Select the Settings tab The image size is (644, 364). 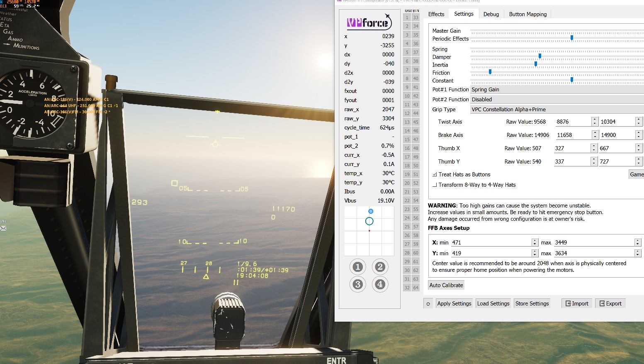464,14
